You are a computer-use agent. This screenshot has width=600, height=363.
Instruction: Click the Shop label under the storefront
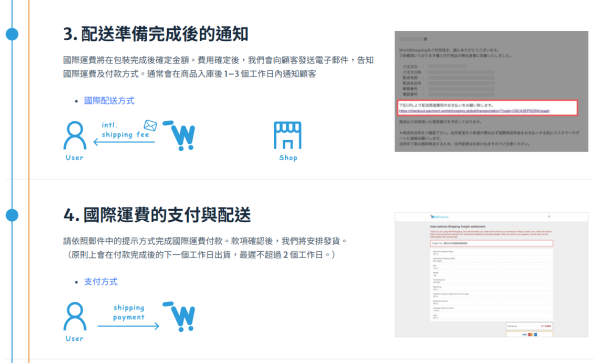pyautogui.click(x=288, y=158)
